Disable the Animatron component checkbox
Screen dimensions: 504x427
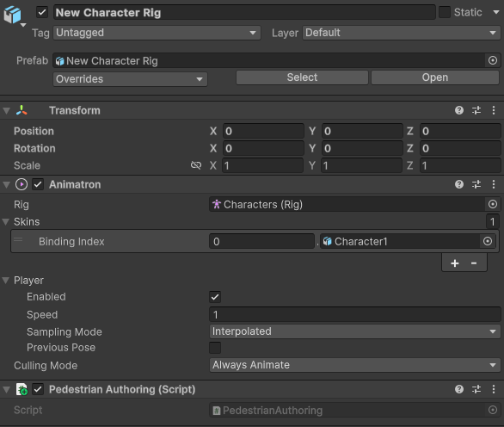[38, 184]
